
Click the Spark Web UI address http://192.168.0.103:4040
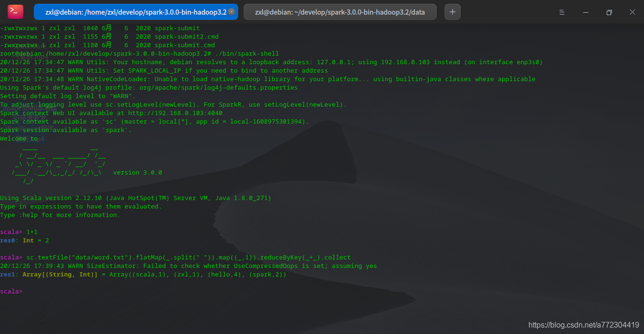point(175,113)
